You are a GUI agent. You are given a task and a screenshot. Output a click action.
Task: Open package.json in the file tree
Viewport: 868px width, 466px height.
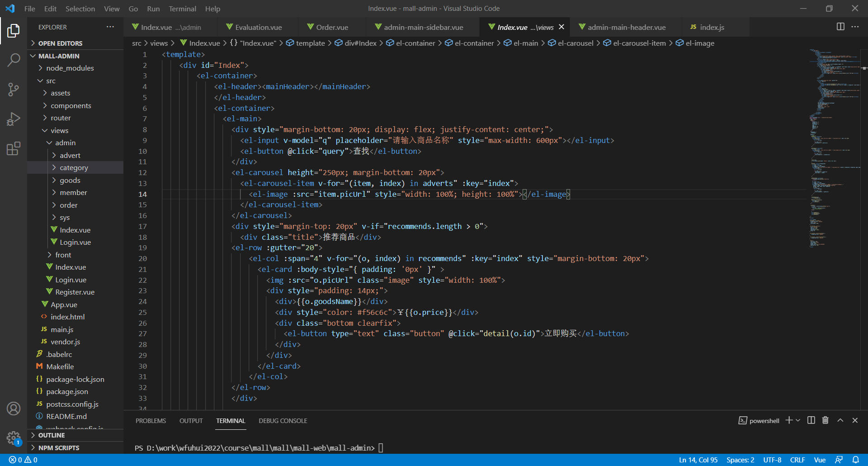point(75,391)
